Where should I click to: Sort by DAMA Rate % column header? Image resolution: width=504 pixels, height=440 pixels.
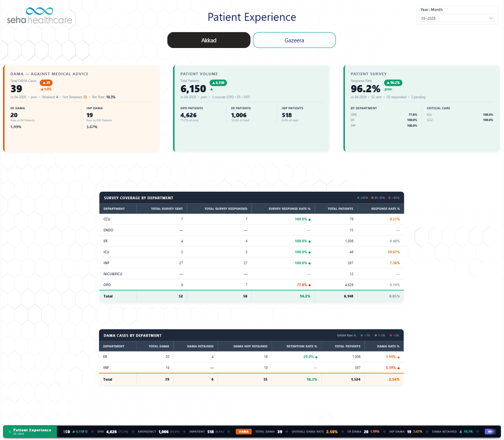[x=384, y=346]
